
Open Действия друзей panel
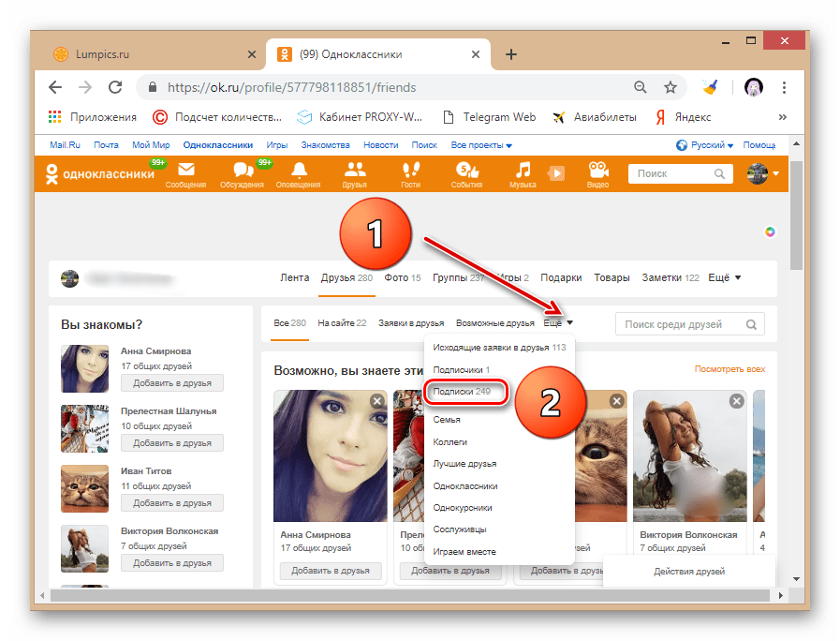tap(689, 572)
